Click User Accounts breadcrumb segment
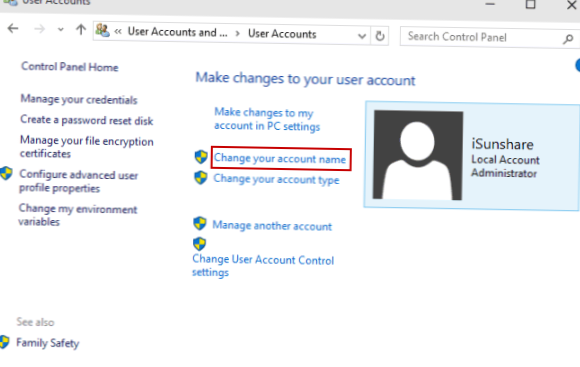The width and height of the screenshot is (580, 367). point(282,34)
